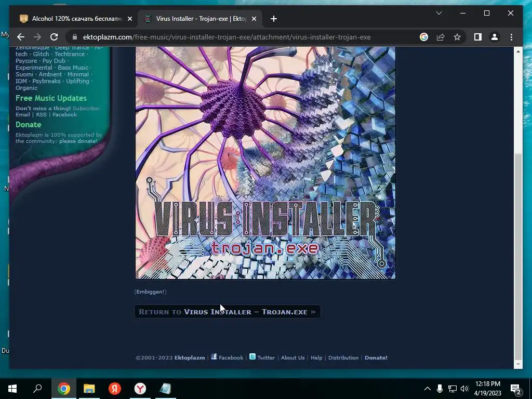Open the About Us footer link
532x399 pixels.
pos(293,357)
